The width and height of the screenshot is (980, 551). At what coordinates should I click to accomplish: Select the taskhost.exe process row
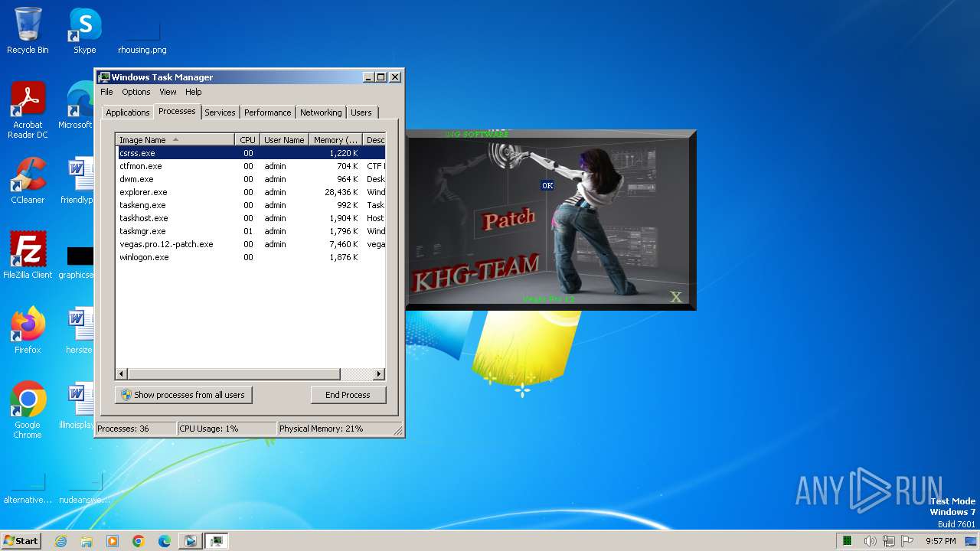tap(250, 218)
